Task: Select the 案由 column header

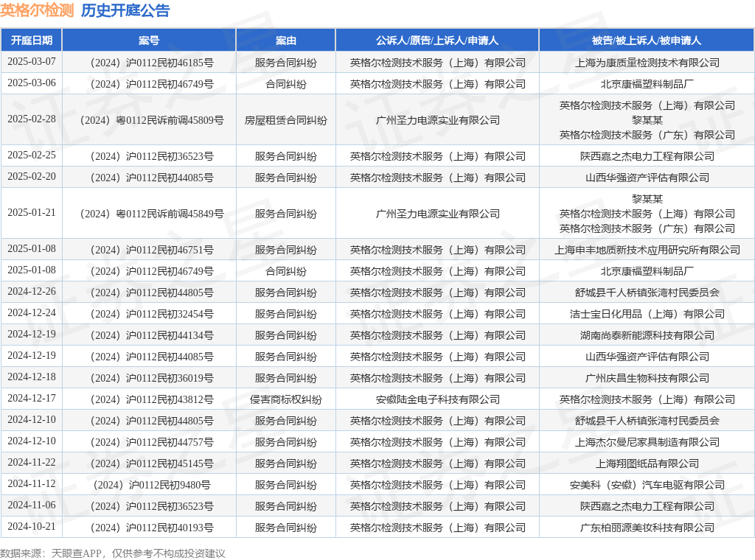Action: (285, 41)
